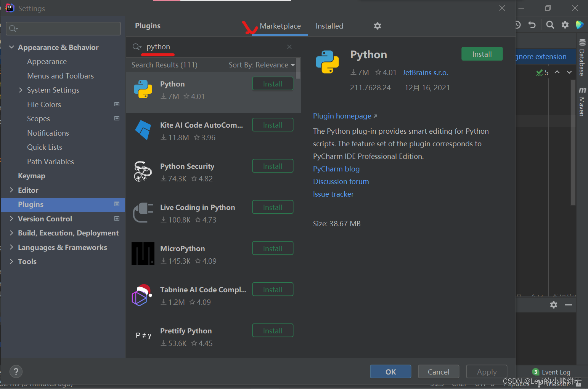
Task: Open Path Variables settings page
Action: click(x=50, y=162)
